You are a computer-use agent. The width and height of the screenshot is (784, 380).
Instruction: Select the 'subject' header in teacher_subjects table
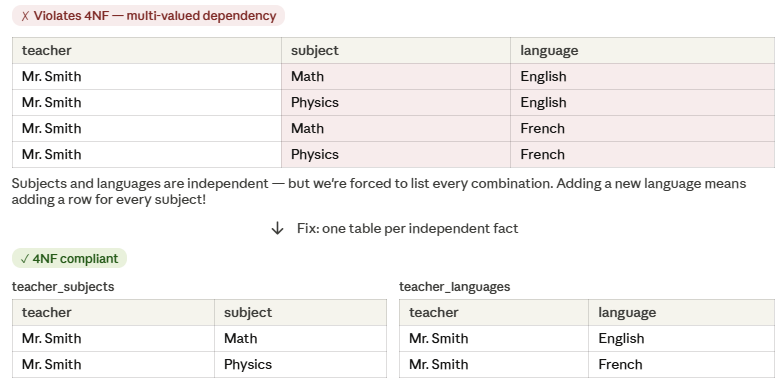[300, 312]
